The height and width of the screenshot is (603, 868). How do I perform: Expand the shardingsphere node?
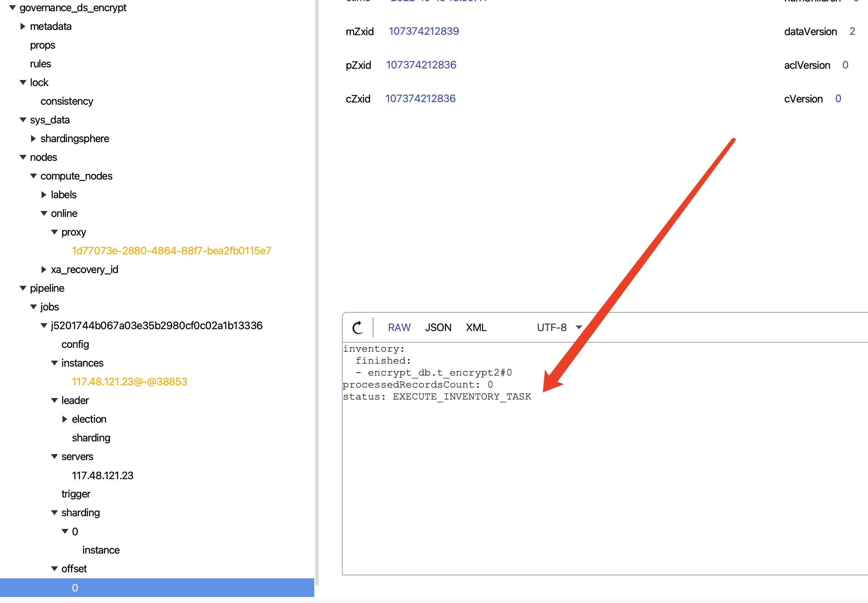click(33, 139)
